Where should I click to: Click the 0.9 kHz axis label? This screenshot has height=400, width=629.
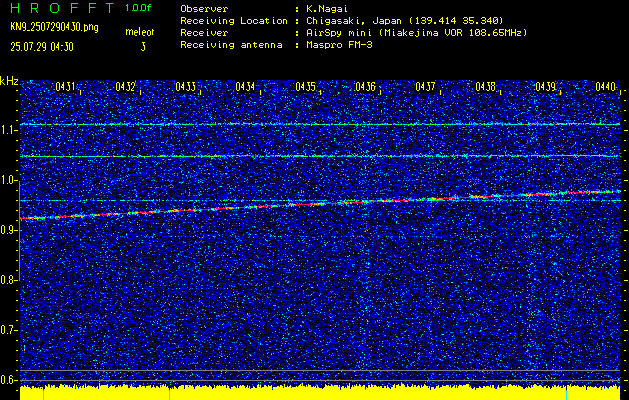coord(8,230)
